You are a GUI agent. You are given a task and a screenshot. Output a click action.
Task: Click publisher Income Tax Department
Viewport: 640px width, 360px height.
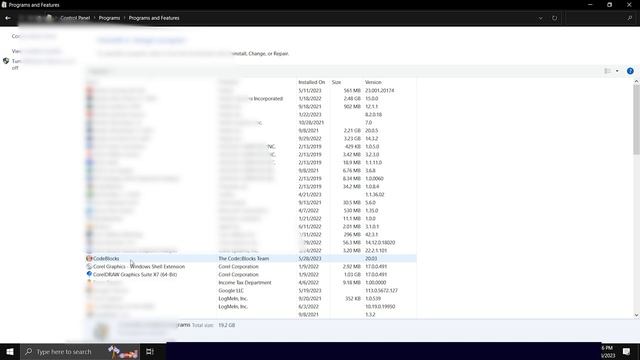[245, 282]
